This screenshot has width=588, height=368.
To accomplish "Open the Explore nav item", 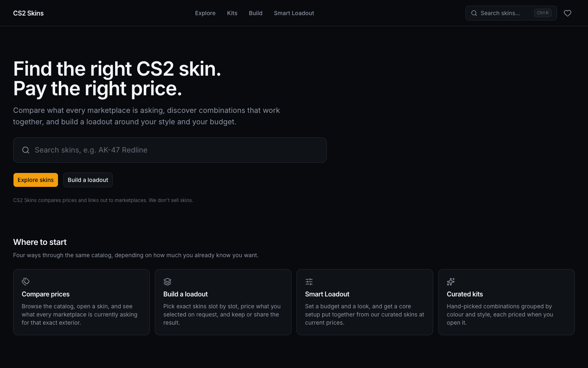I will 205,13.
